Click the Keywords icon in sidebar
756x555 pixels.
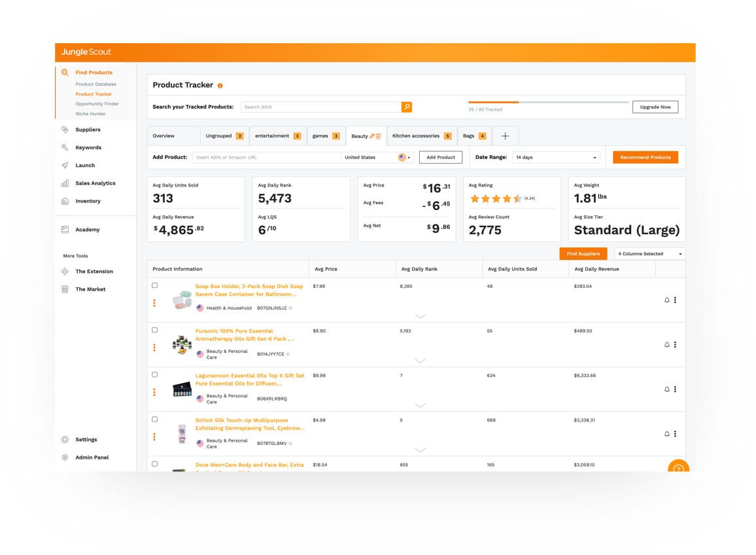pyautogui.click(x=65, y=147)
